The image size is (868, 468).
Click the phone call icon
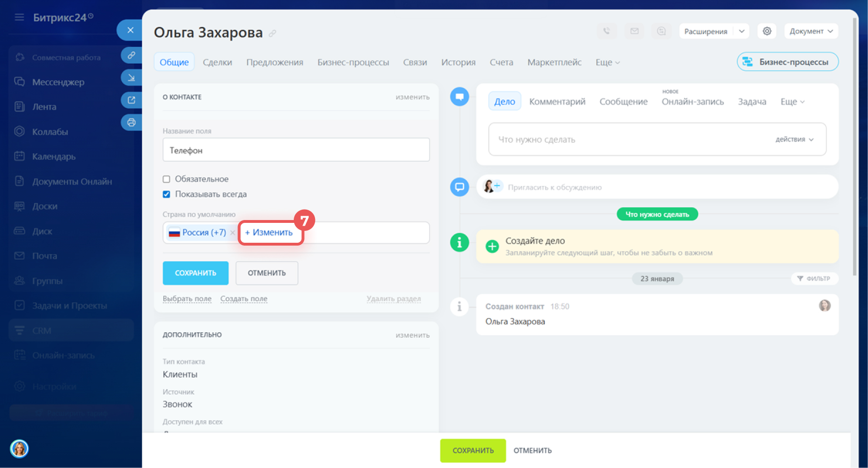tap(606, 31)
